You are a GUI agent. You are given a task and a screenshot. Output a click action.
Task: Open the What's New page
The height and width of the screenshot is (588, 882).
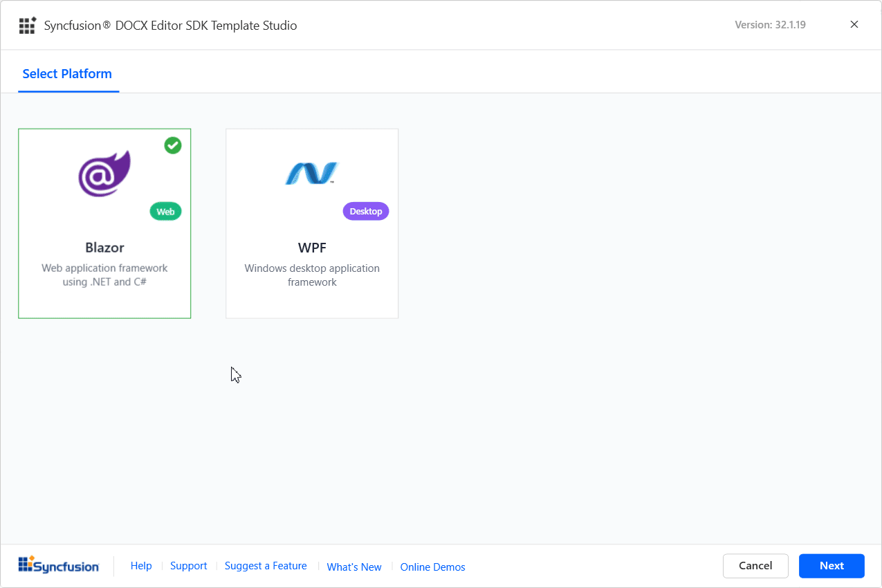point(354,567)
